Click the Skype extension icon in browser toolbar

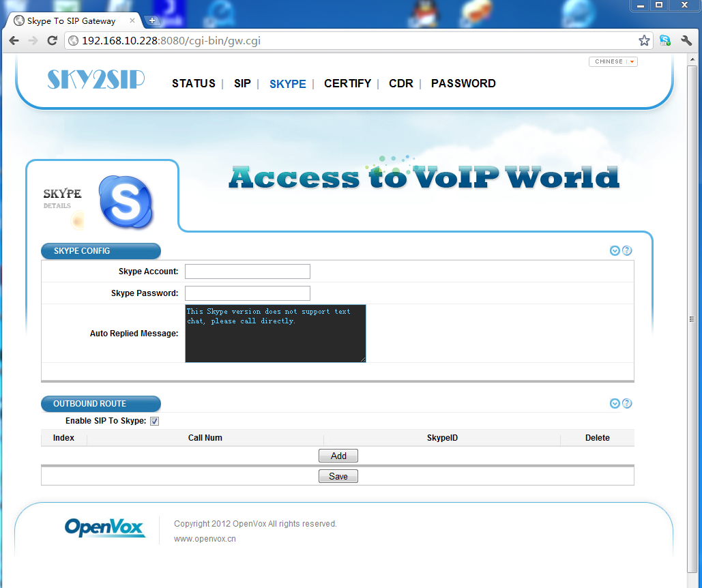click(664, 41)
